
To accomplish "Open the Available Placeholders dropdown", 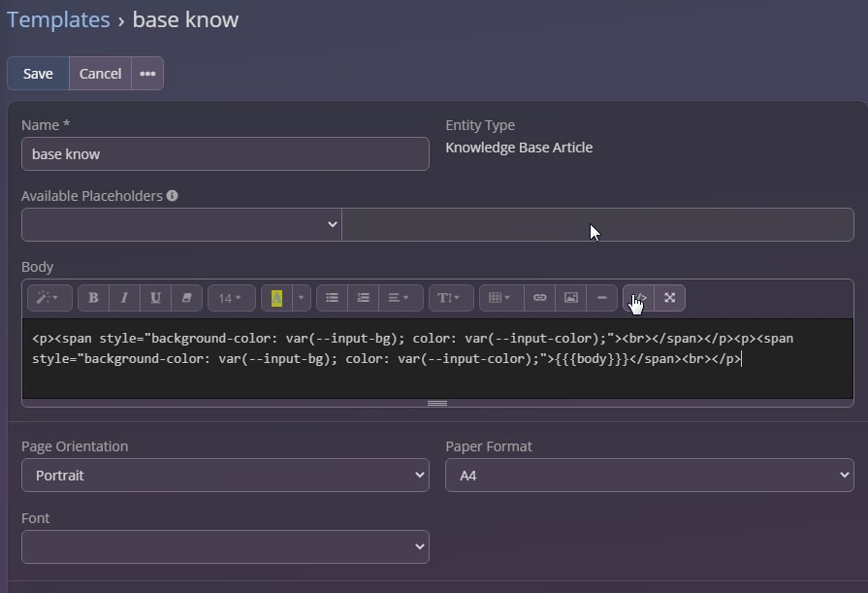I will click(x=181, y=224).
